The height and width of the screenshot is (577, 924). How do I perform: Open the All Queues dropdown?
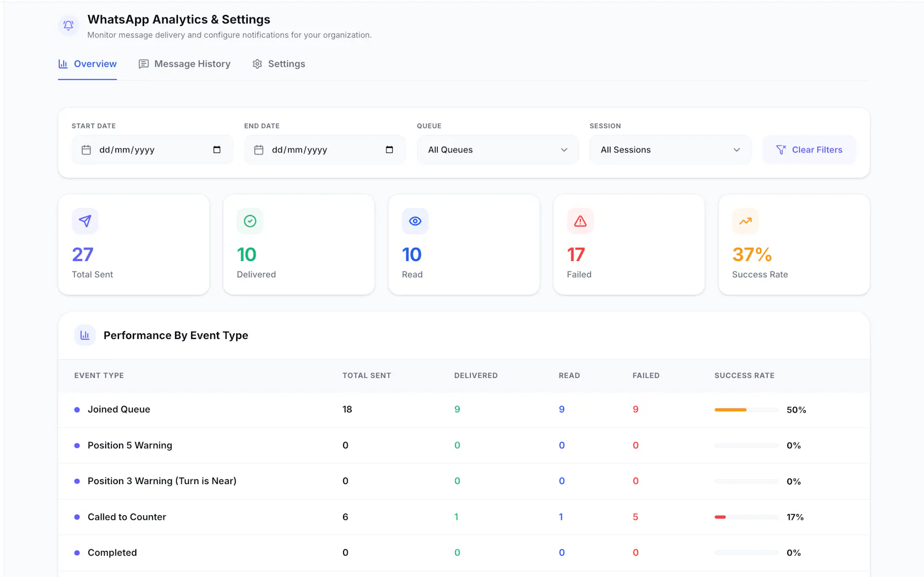498,150
